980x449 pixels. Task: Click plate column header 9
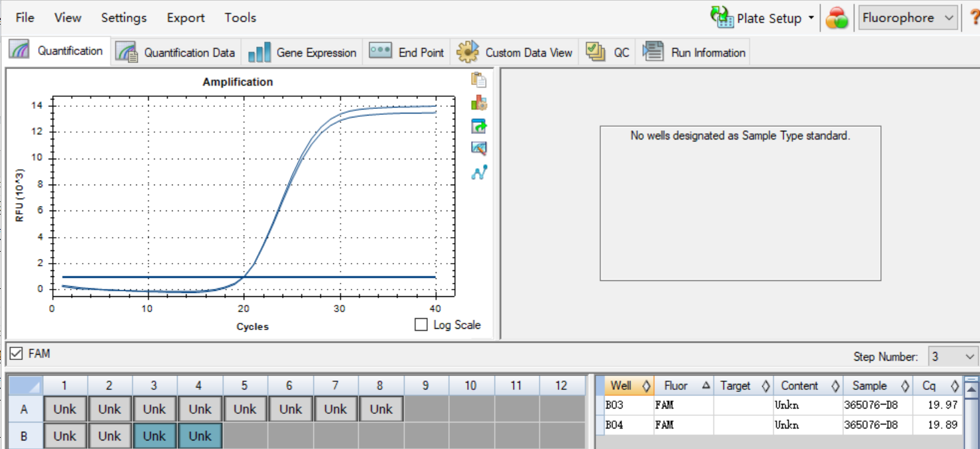(x=425, y=385)
